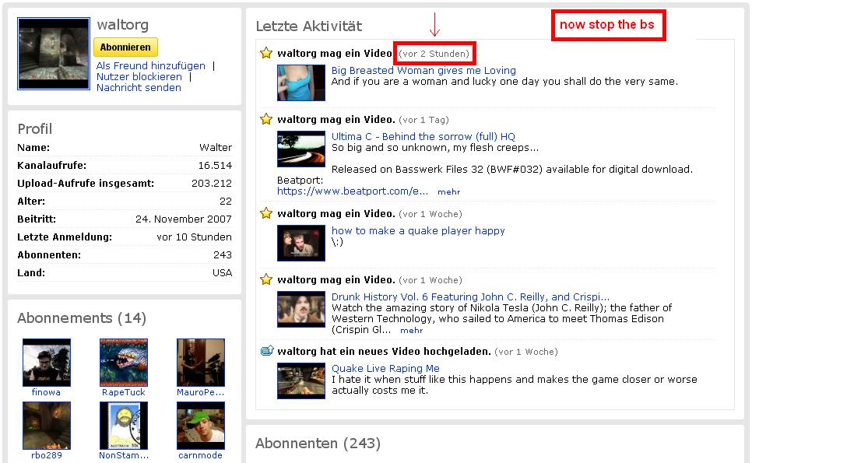The width and height of the screenshot is (868, 463).
Task: Click the NonStam... stamp avatar
Action: tap(124, 426)
